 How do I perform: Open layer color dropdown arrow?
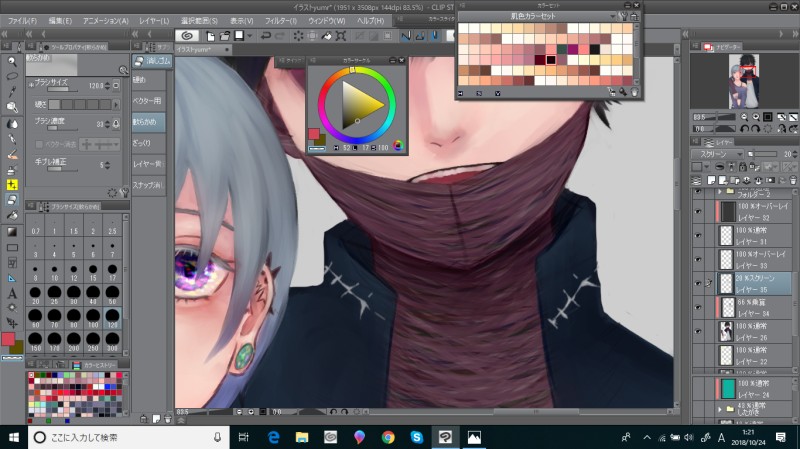(x=707, y=167)
